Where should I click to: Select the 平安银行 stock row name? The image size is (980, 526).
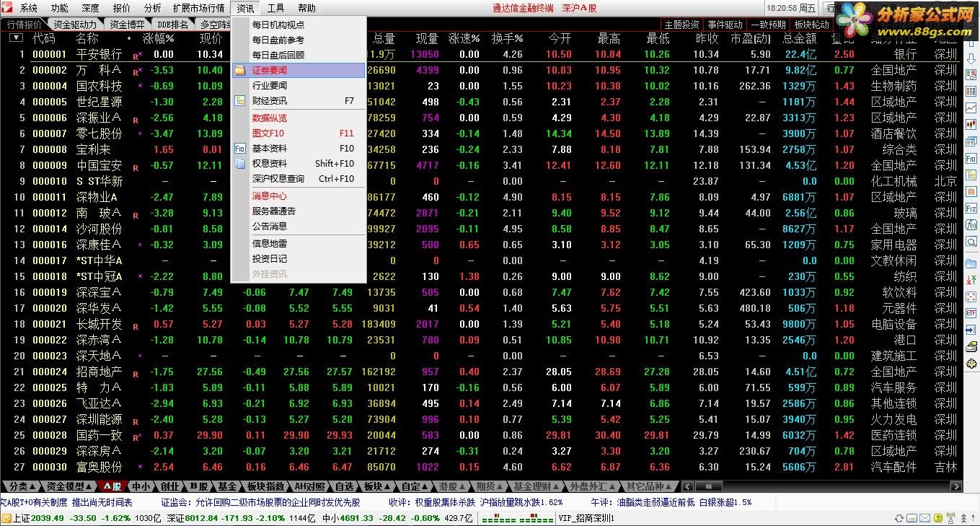(x=99, y=54)
